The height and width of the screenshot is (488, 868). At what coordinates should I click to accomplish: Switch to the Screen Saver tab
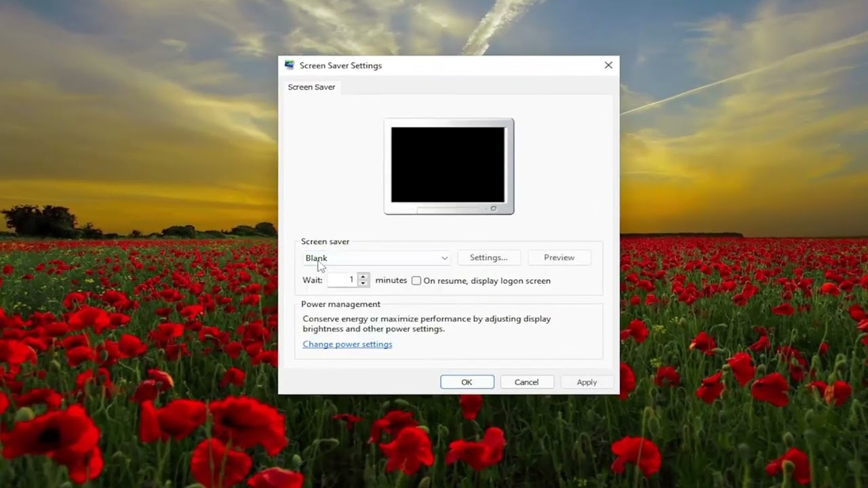tap(311, 87)
